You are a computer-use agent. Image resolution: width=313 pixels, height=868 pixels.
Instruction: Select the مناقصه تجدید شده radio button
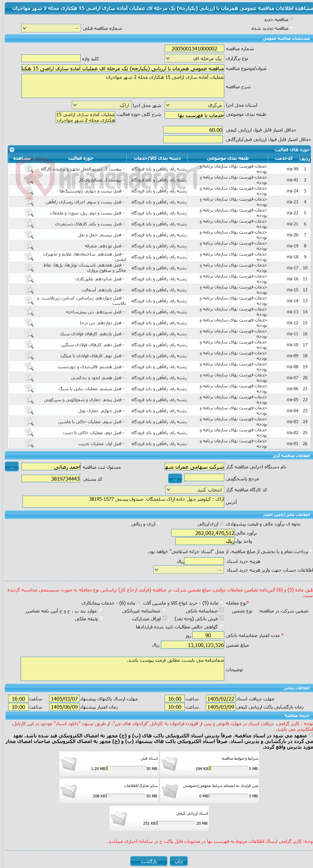coord(291,28)
